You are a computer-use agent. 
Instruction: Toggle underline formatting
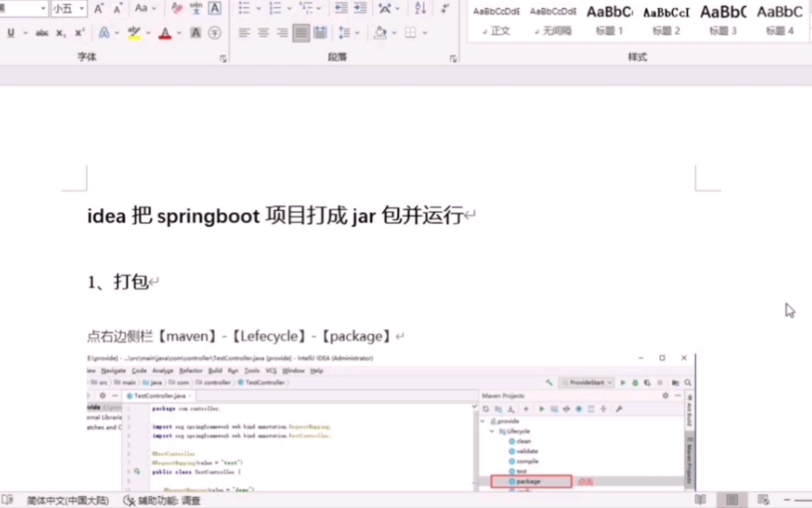coord(11,32)
